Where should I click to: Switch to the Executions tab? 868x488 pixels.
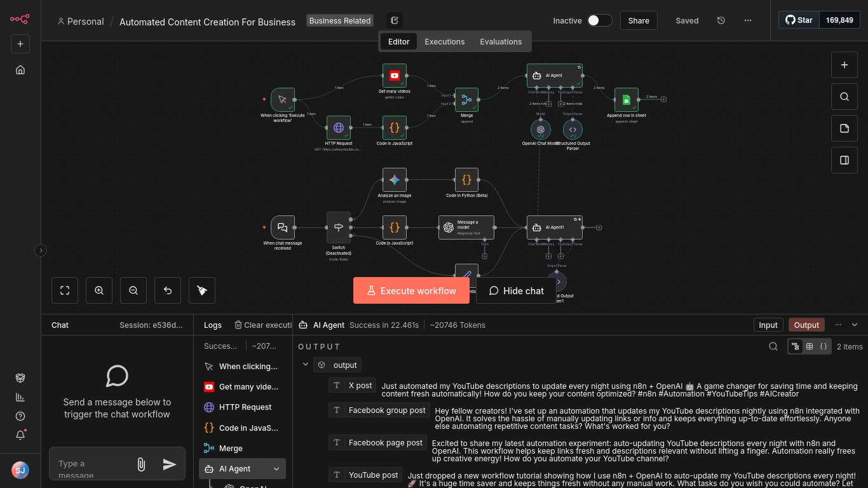pos(445,41)
